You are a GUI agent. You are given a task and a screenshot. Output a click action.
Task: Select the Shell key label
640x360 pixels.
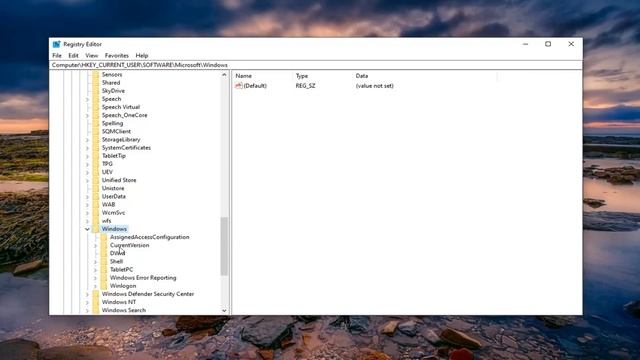click(116, 262)
